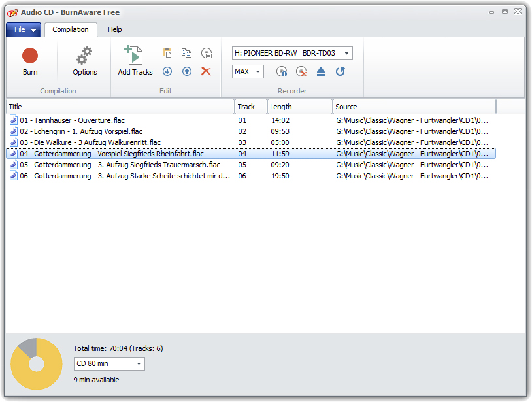
Task: Open the MAX speed dropdown
Action: coord(258,72)
